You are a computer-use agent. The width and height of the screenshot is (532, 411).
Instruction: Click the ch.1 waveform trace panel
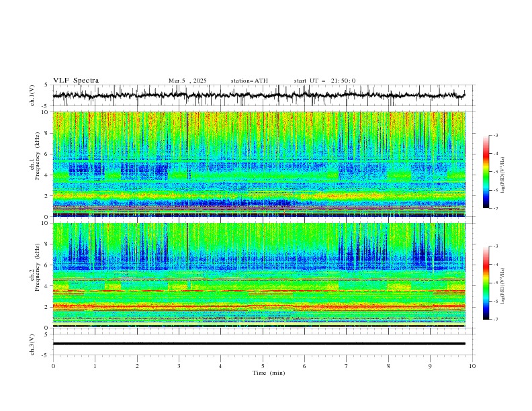[x=264, y=95]
